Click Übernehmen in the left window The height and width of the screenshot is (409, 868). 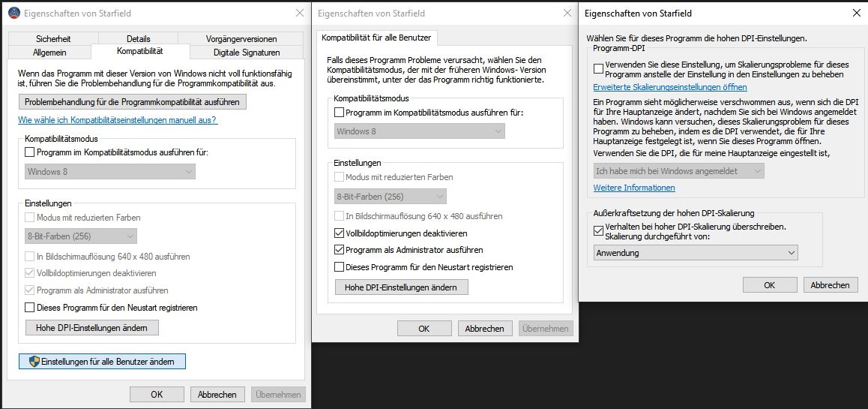tap(278, 395)
